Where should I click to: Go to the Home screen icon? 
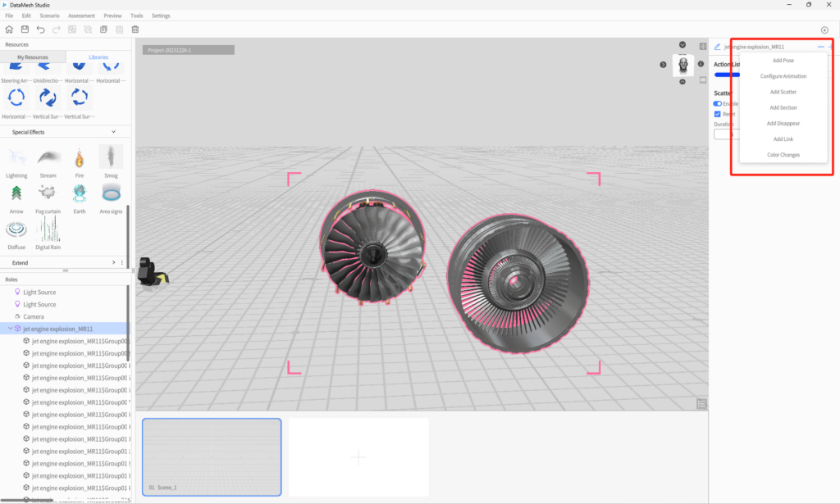9,30
